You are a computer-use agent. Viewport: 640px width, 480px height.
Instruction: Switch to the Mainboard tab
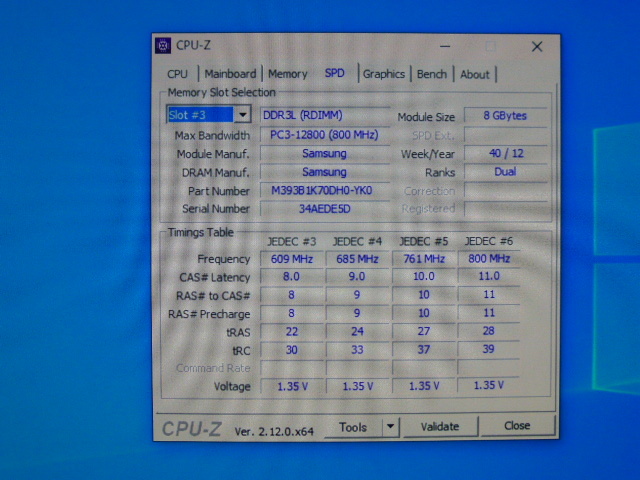coord(230,74)
